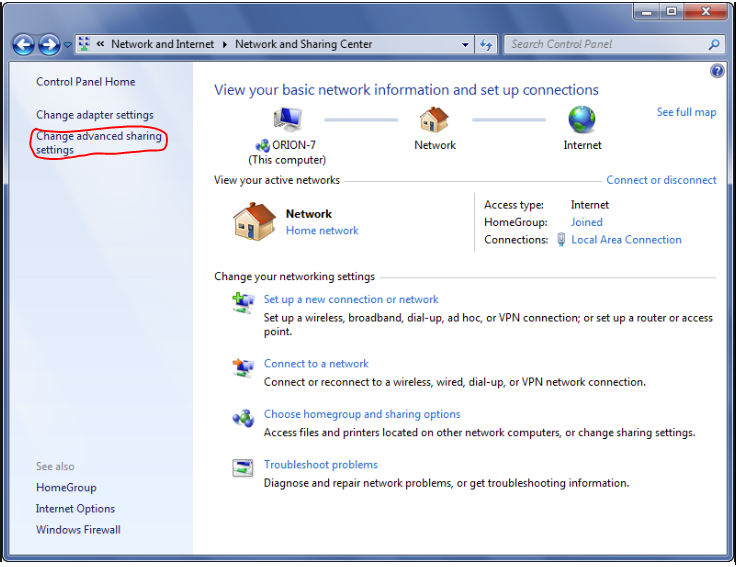
Task: Expand the address bar history dropdown arrow
Action: pos(465,45)
